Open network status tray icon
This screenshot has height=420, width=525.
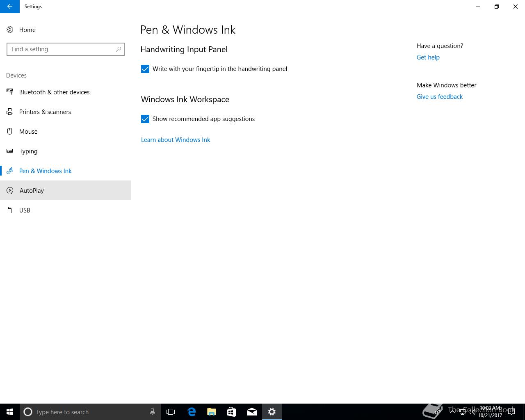click(x=462, y=412)
